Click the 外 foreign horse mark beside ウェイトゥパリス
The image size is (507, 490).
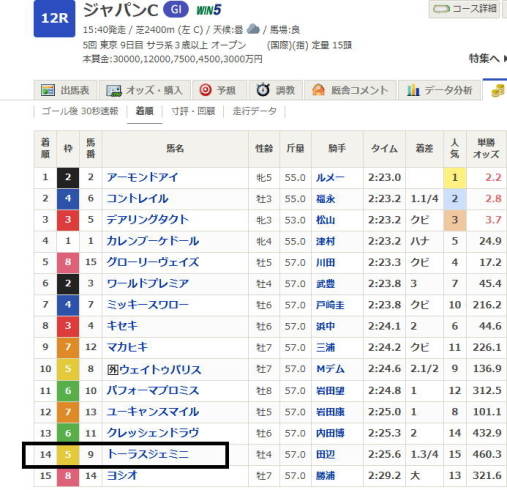(113, 369)
